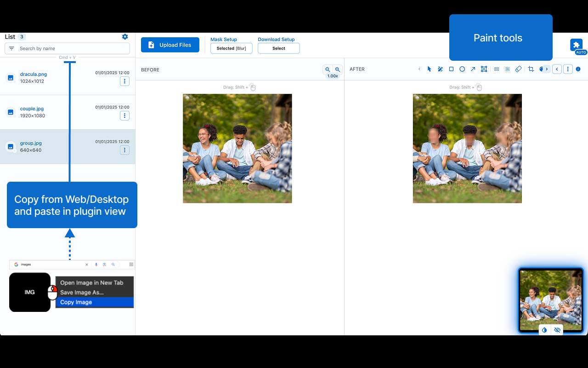This screenshot has width=588, height=368.
Task: Select the text box tool
Action: coord(484,69)
